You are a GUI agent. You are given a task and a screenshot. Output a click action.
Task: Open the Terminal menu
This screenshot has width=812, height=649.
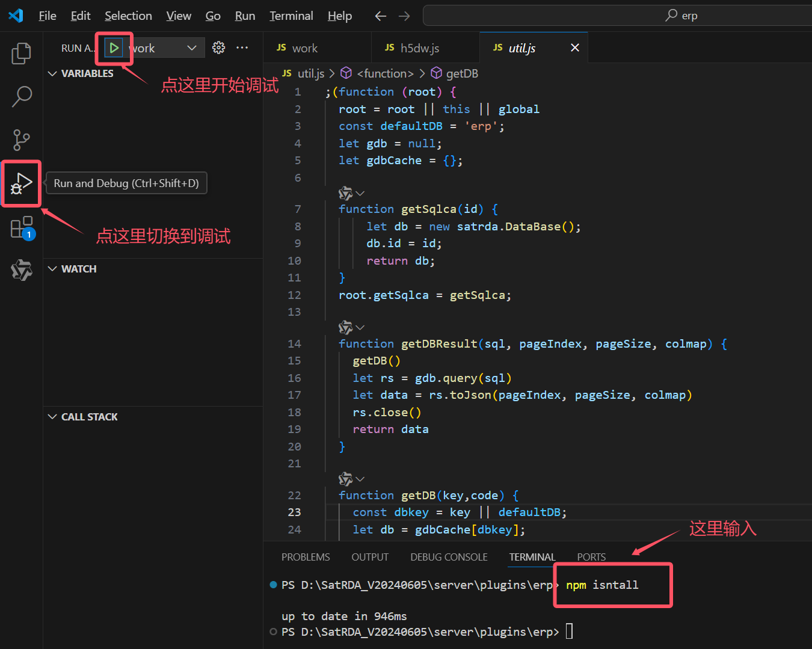291,16
